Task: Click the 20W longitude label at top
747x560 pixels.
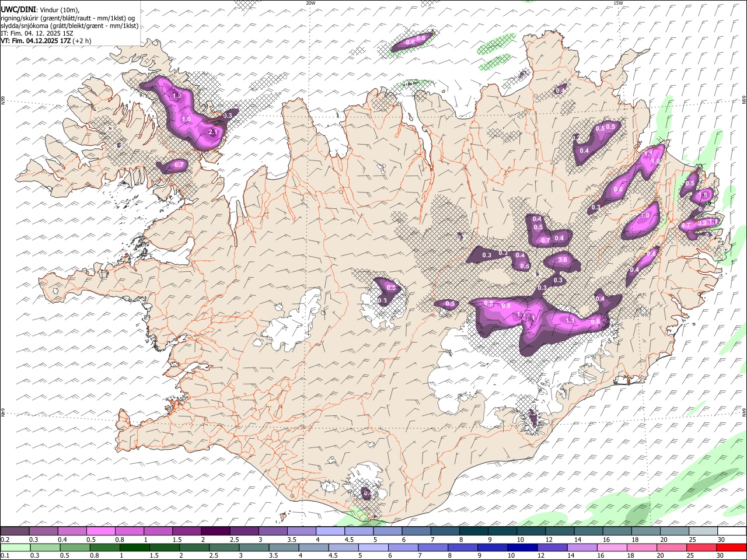Action: [310, 3]
